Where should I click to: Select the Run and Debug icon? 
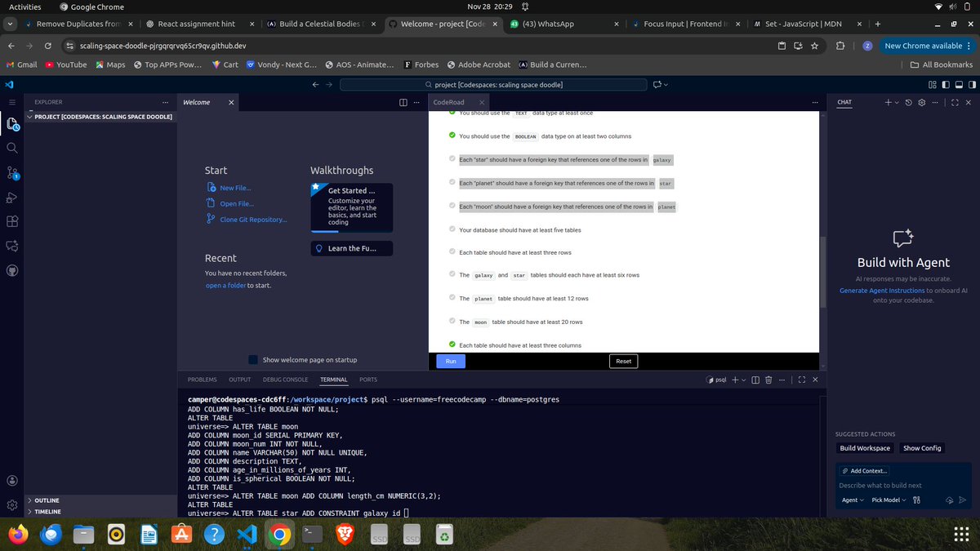pyautogui.click(x=11, y=197)
